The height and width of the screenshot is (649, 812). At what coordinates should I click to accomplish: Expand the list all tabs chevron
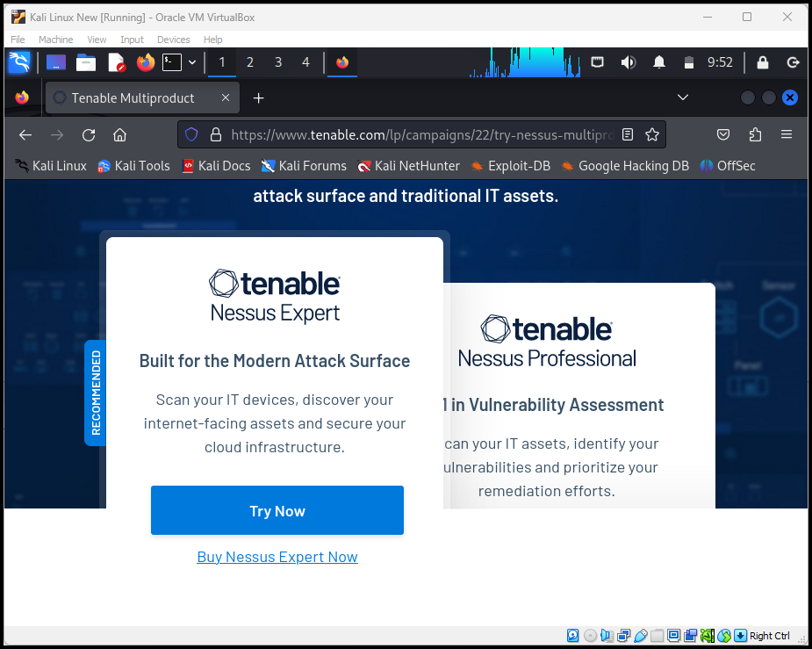pos(683,97)
